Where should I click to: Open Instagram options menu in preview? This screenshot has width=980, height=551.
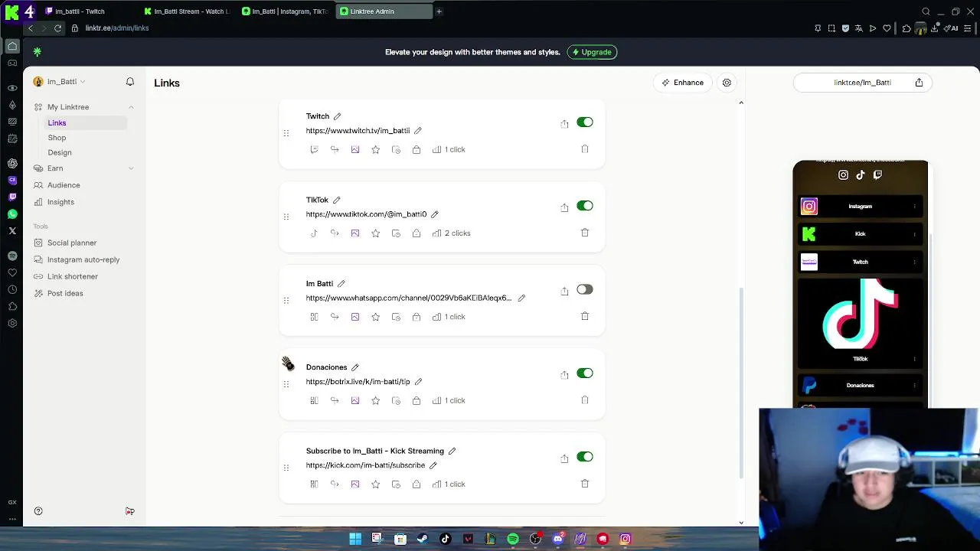[914, 207]
